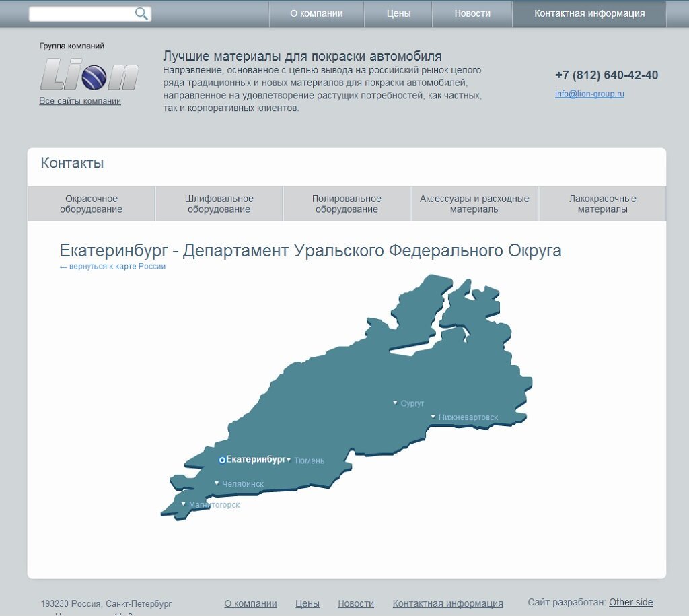Click the search input field
Image resolution: width=689 pixels, height=616 pixels.
pos(81,13)
